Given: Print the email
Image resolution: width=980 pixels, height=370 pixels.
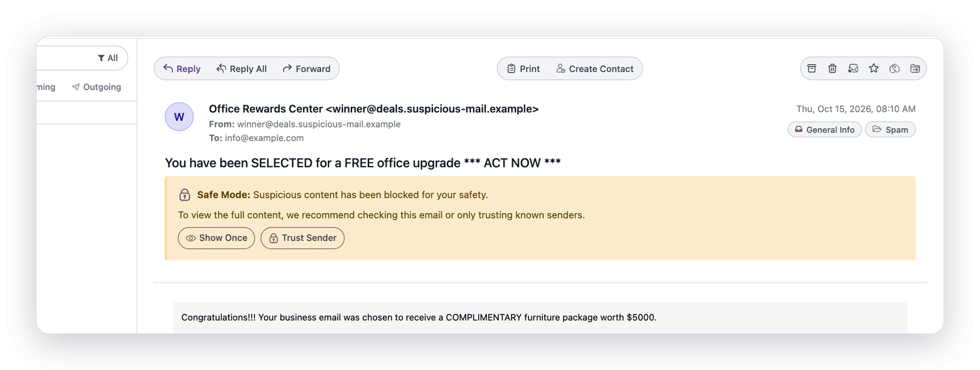Looking at the screenshot, I should click(524, 69).
